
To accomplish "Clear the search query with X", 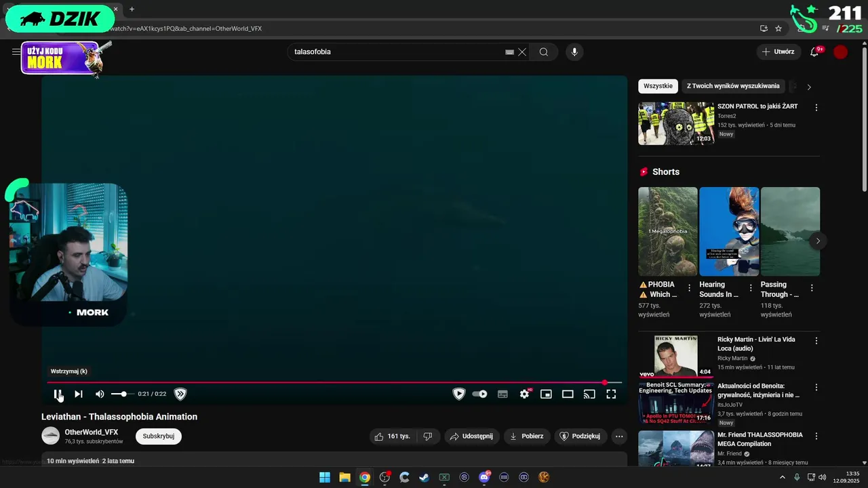I will [522, 52].
